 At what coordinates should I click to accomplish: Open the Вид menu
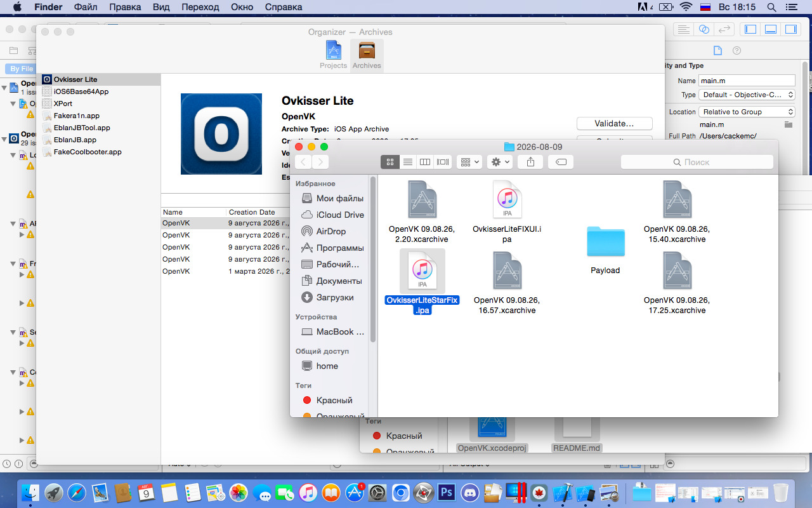pyautogui.click(x=161, y=7)
